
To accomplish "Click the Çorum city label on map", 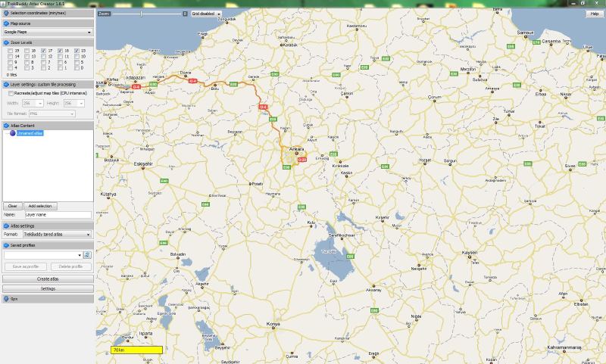I will [x=434, y=98].
